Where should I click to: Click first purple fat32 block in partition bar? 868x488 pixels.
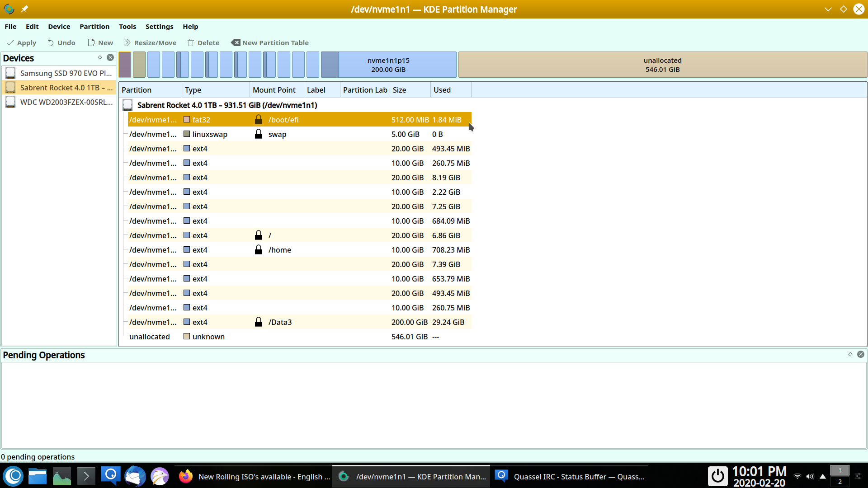(x=125, y=65)
